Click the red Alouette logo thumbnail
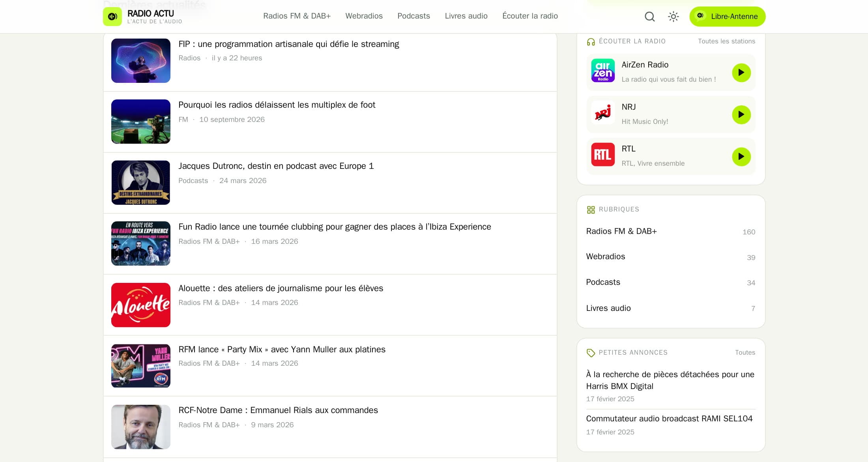868x462 pixels. tap(141, 305)
